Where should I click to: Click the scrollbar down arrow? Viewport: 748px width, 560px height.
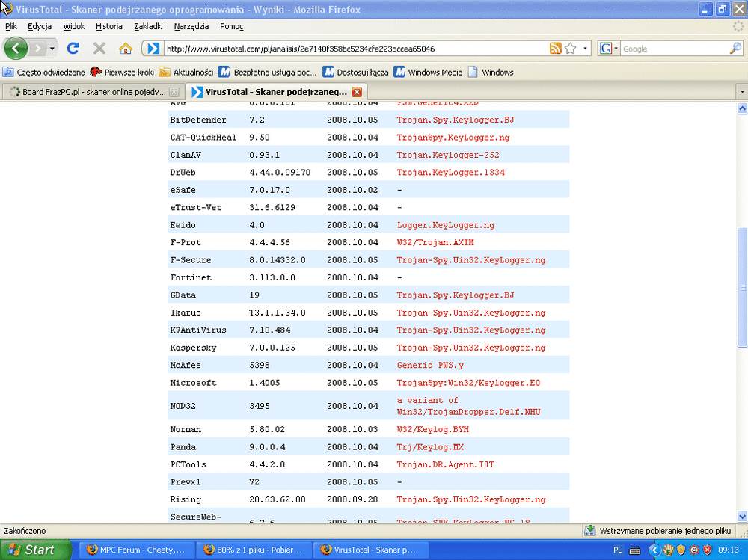(742, 516)
